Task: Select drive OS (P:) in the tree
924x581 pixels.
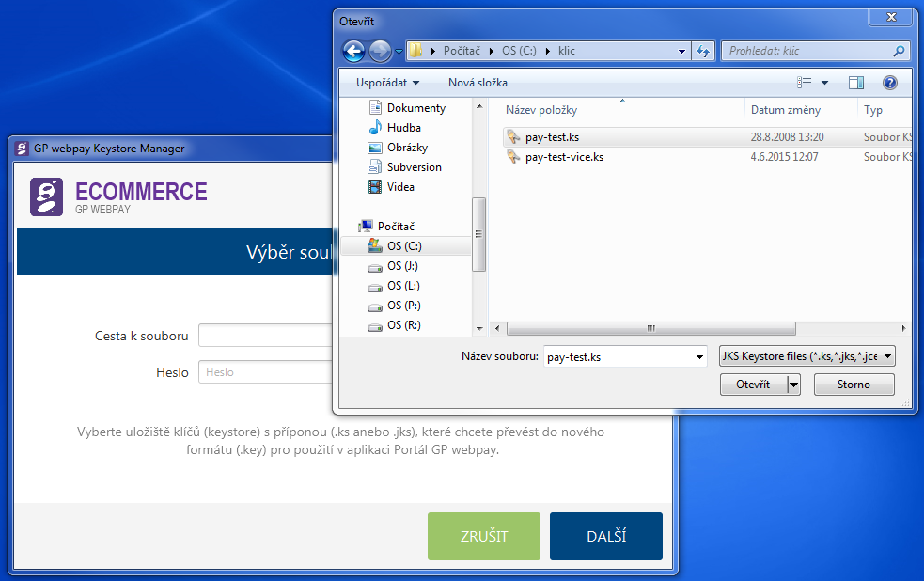Action: (403, 306)
